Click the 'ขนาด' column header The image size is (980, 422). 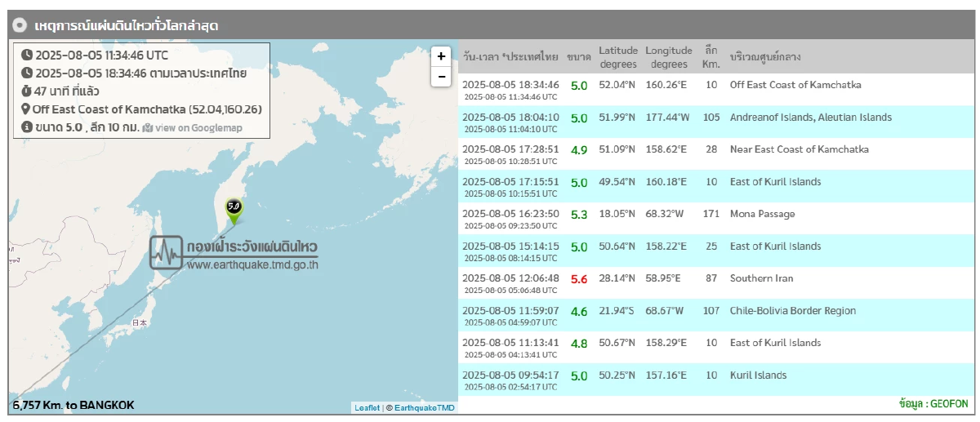pyautogui.click(x=579, y=57)
